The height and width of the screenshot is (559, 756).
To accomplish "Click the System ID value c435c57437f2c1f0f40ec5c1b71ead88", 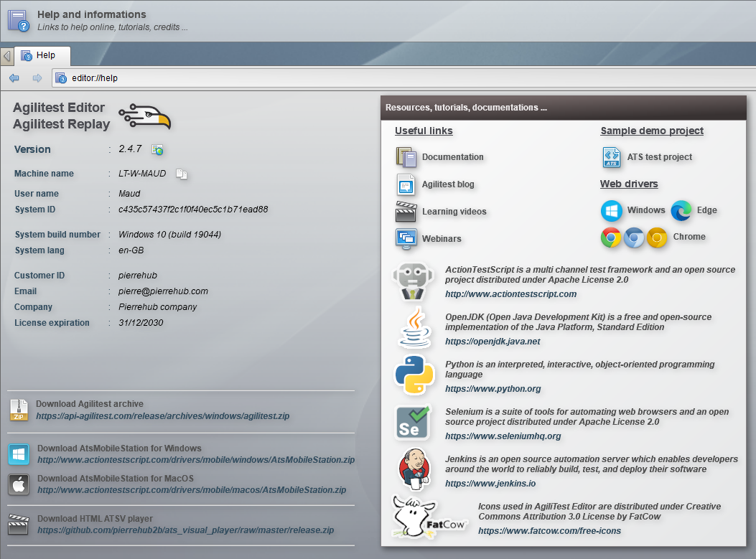I will coord(193,210).
